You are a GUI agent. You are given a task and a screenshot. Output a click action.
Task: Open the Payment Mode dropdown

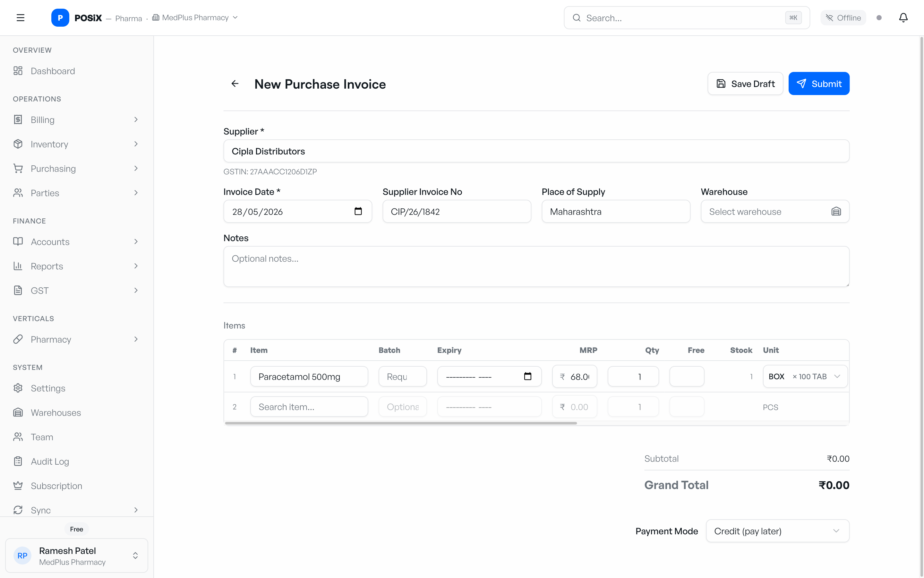pos(777,531)
